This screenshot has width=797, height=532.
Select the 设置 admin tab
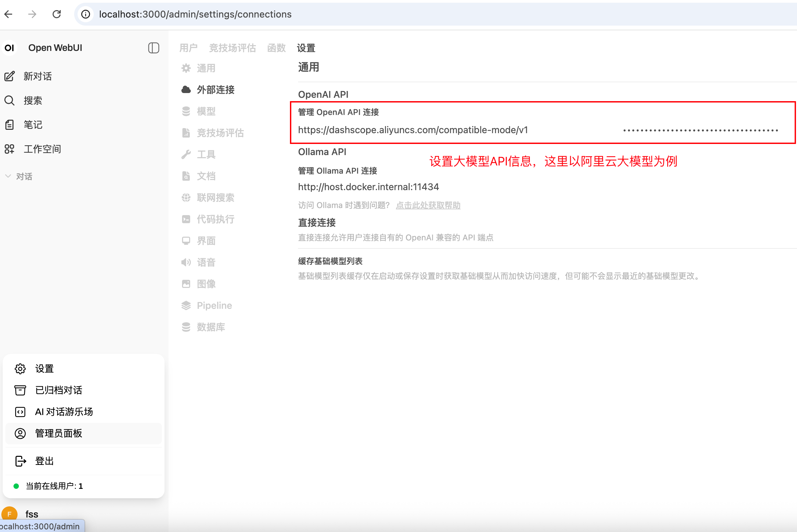pyautogui.click(x=306, y=48)
